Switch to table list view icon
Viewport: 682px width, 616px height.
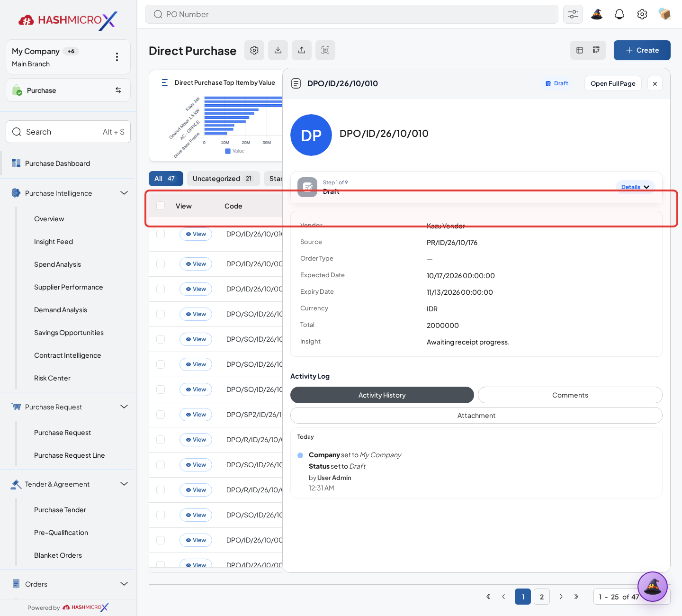coord(580,50)
